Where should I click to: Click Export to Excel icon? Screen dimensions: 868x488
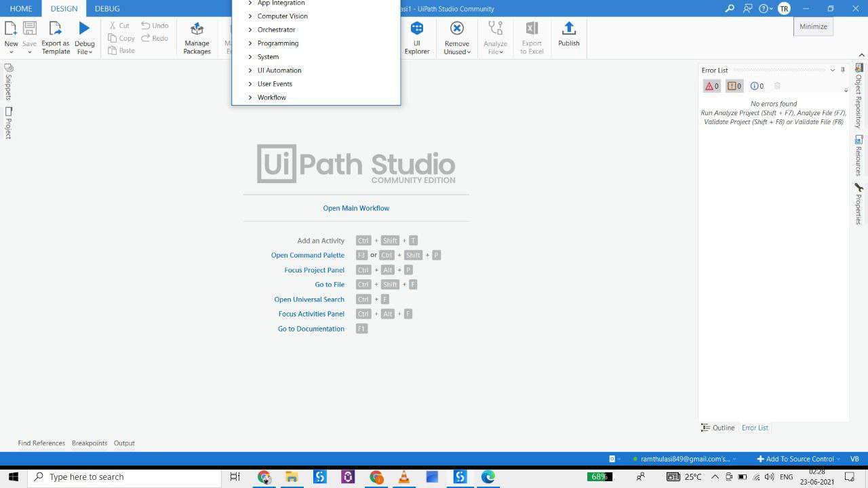[532, 28]
